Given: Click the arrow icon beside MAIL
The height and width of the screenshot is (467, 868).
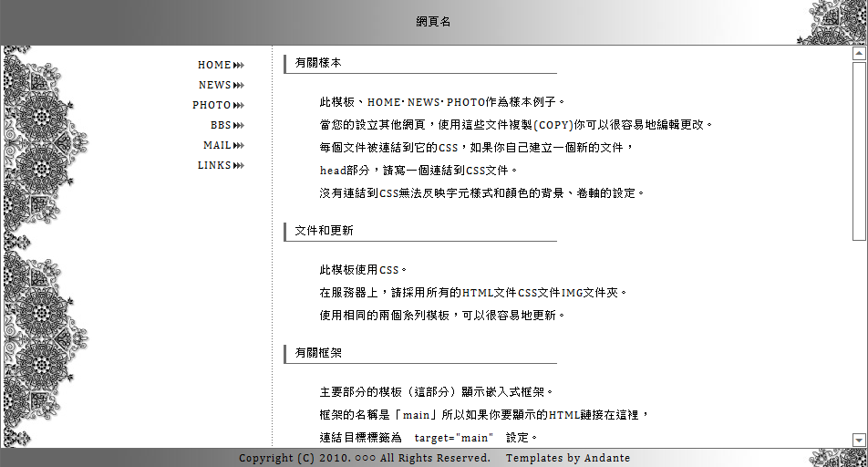Looking at the screenshot, I should pyautogui.click(x=239, y=146).
